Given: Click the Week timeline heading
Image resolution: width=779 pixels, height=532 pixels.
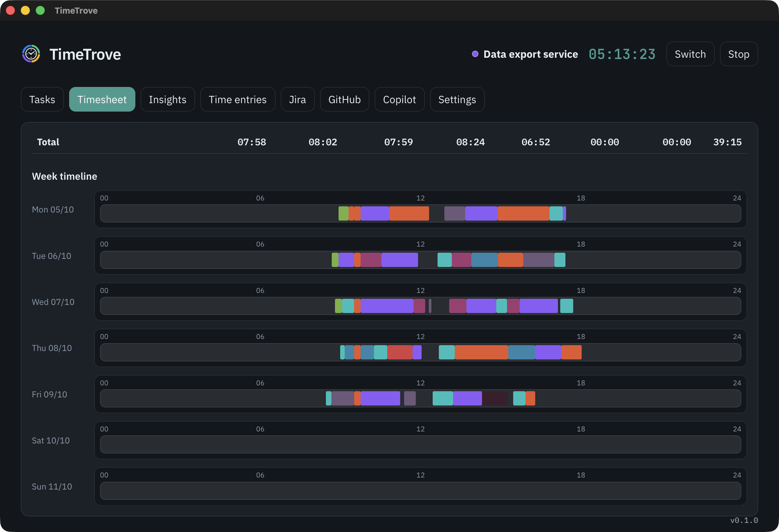Looking at the screenshot, I should tap(64, 176).
